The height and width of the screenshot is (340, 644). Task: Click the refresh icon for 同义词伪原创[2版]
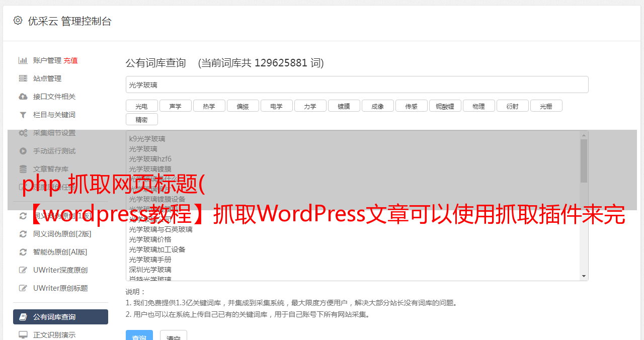coord(23,234)
